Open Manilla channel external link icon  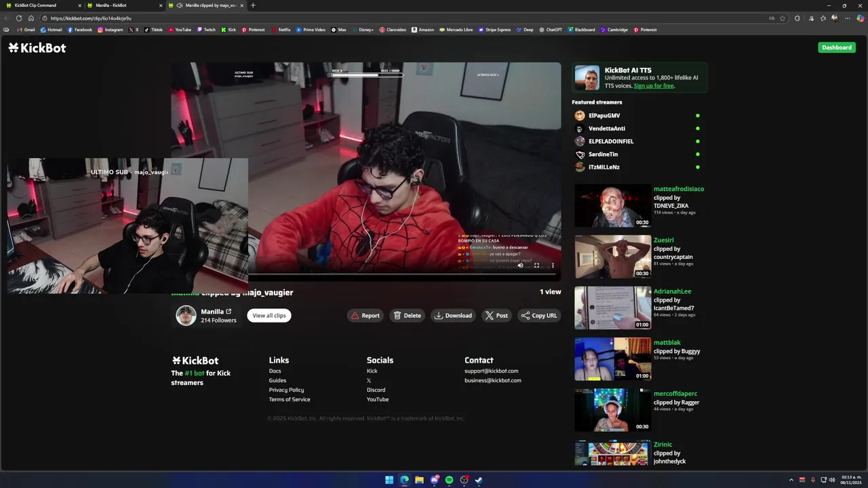229,312
